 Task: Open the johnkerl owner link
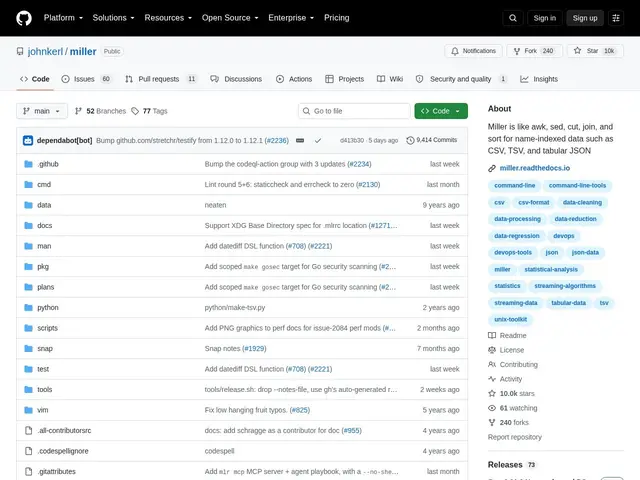pos(45,51)
